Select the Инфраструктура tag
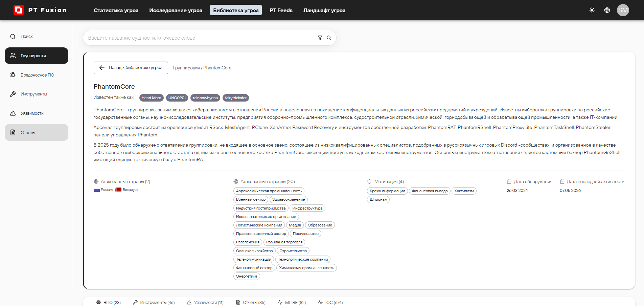The image size is (644, 306). (x=307, y=208)
